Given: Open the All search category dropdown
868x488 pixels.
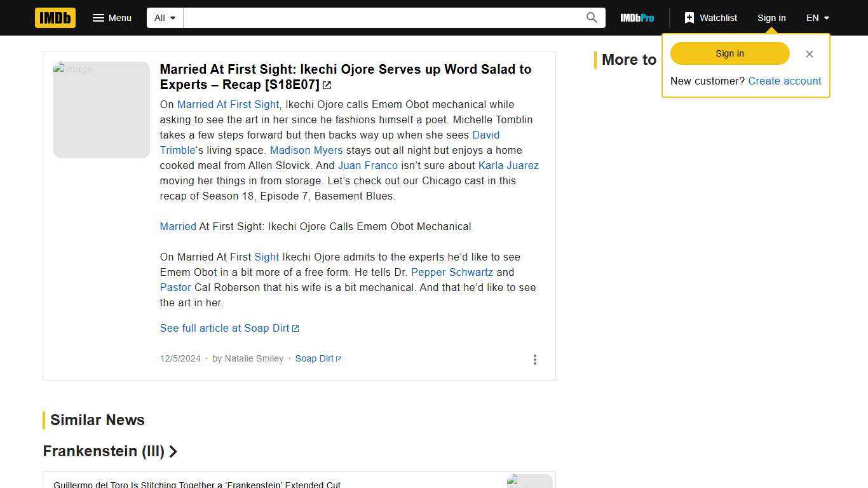Looking at the screenshot, I should (164, 18).
